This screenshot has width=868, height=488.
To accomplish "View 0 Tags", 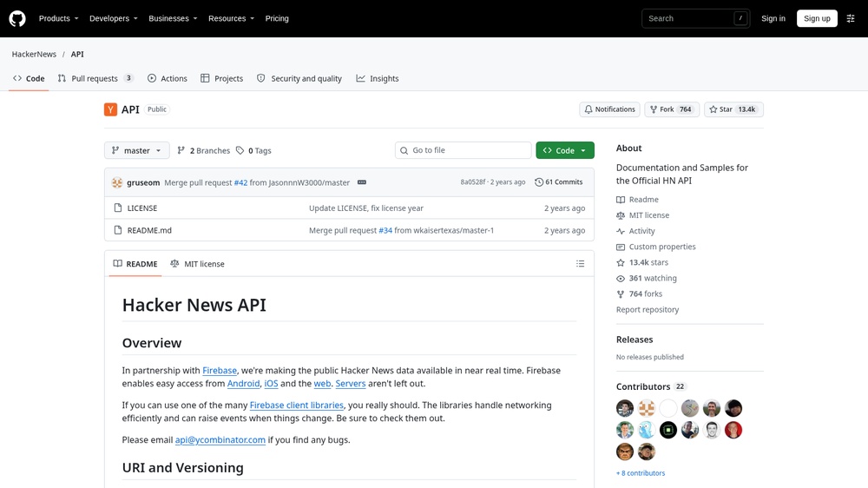I will click(253, 151).
